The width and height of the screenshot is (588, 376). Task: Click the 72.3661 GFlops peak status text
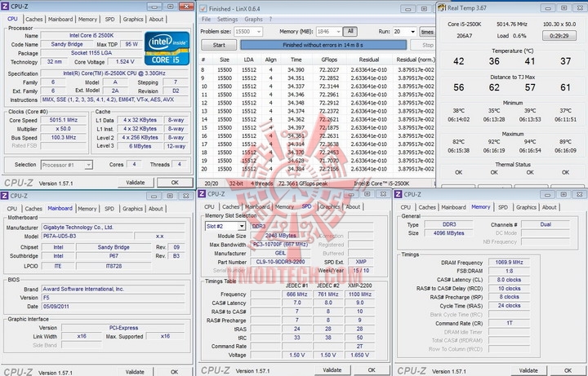[x=303, y=184]
